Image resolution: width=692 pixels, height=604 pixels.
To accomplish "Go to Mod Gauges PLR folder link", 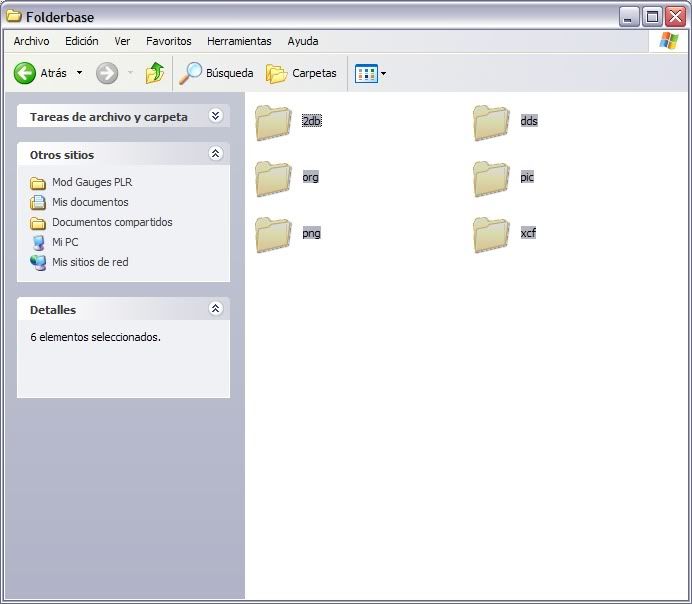I will [91, 182].
